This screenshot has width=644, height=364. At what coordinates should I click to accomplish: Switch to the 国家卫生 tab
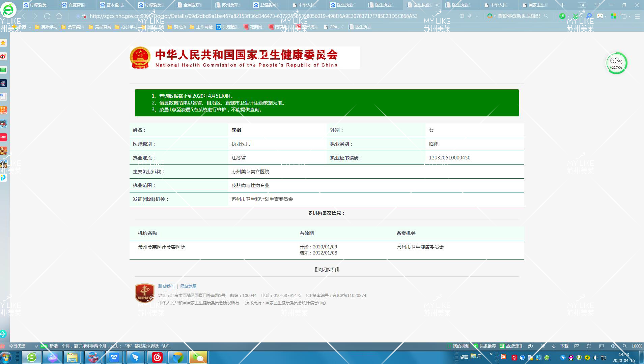537,5
